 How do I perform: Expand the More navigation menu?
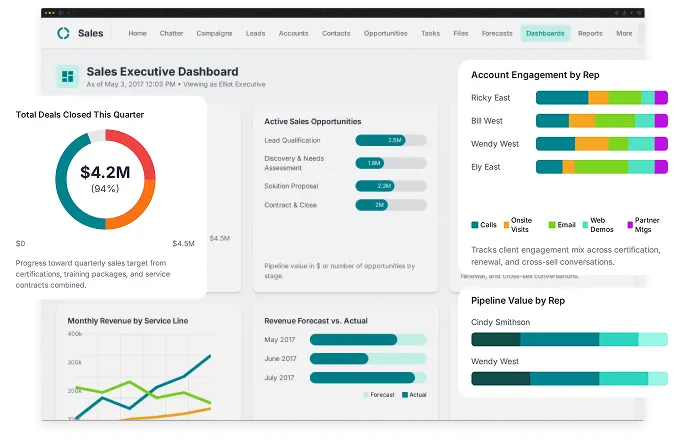(624, 33)
